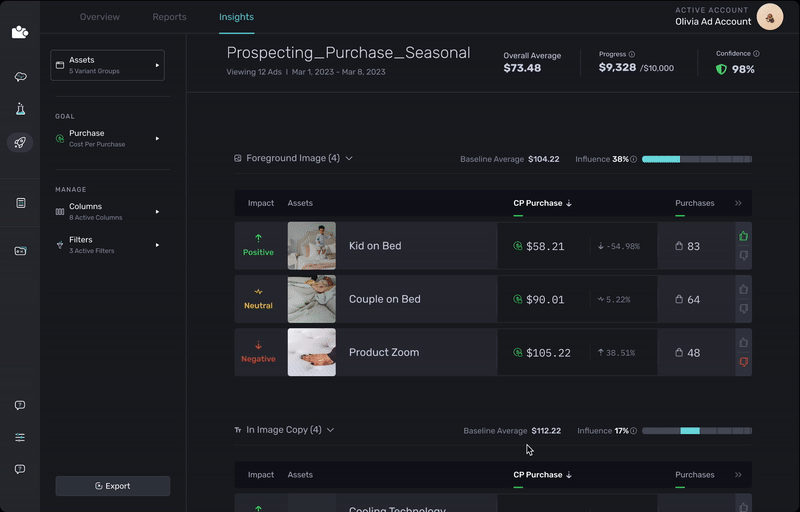Click the Kid on Bed thumbnail image
Image resolution: width=800 pixels, height=512 pixels.
312,246
